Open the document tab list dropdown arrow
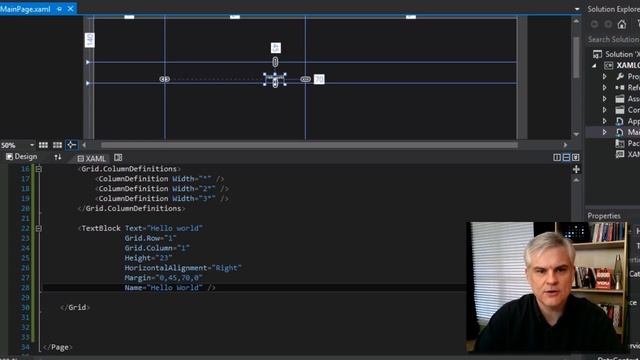The width and height of the screenshot is (640, 360). click(577, 9)
